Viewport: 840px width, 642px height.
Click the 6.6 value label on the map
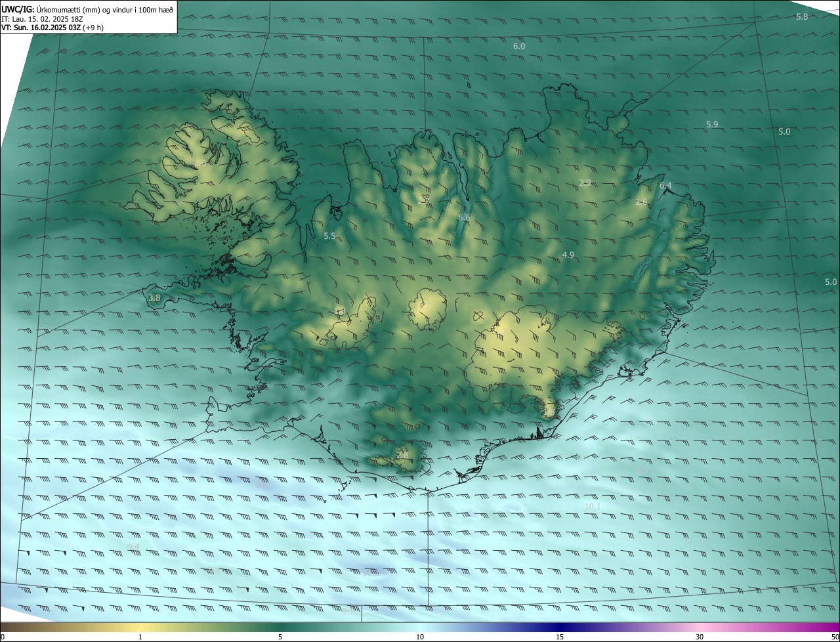(x=464, y=217)
